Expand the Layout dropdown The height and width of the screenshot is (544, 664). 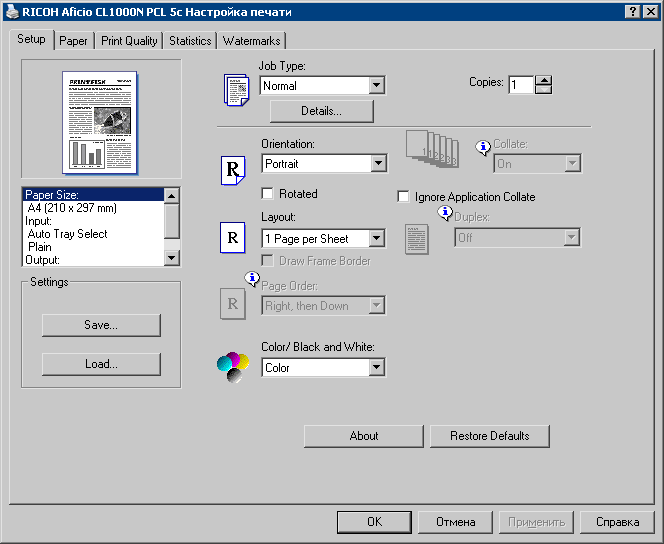coord(376,238)
